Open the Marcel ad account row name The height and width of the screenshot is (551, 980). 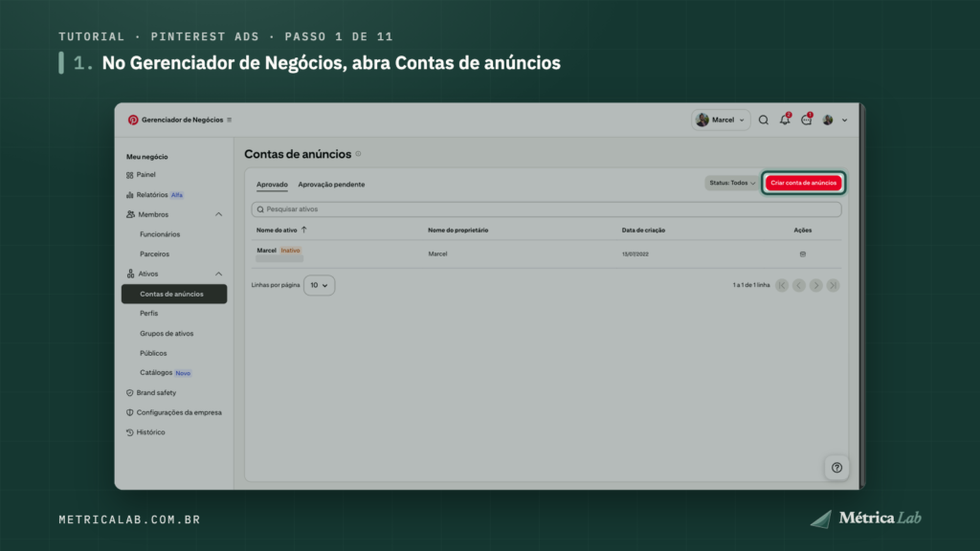tap(266, 251)
